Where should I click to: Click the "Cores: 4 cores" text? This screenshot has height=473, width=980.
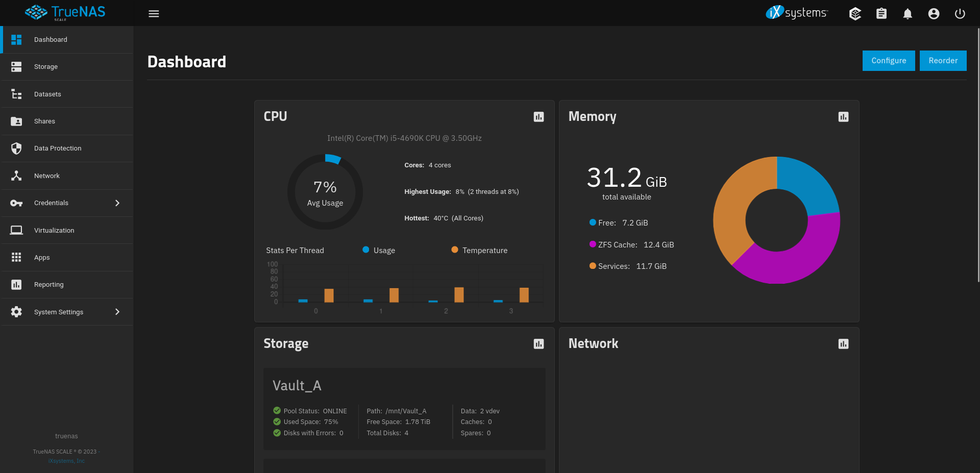point(428,165)
